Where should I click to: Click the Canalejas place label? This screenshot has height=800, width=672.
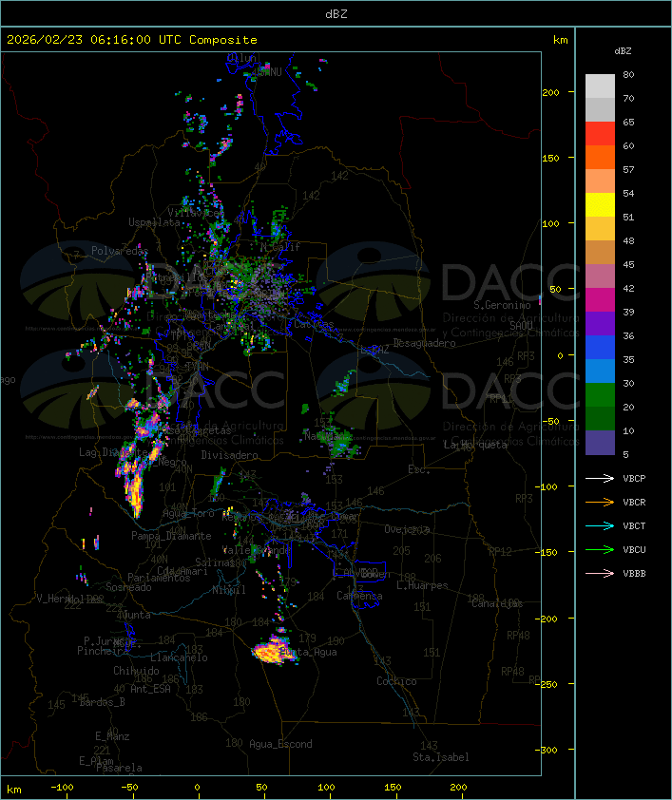pos(497,603)
